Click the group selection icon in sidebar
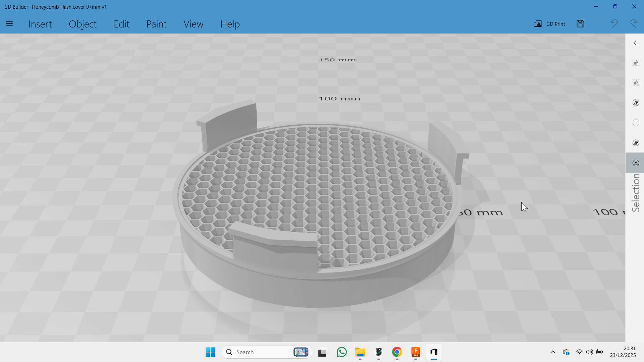644x362 pixels. [x=636, y=62]
